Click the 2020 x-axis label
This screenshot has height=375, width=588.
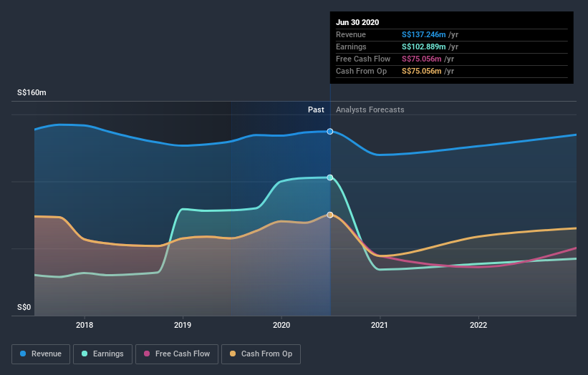point(281,325)
